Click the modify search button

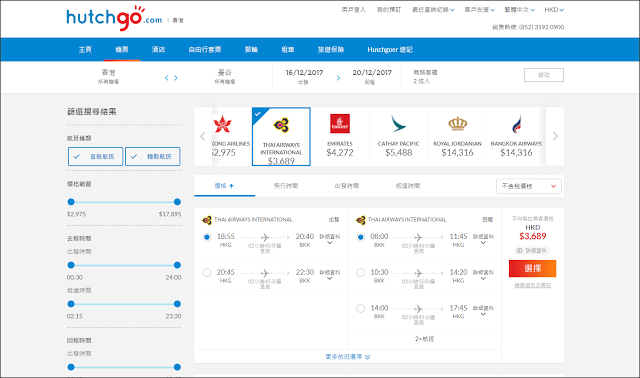[544, 75]
